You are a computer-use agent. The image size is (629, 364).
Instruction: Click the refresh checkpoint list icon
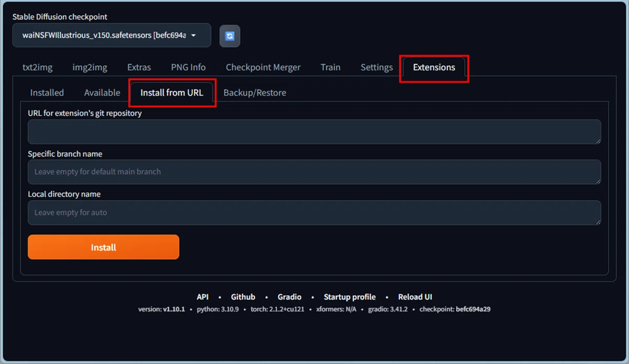pos(230,36)
